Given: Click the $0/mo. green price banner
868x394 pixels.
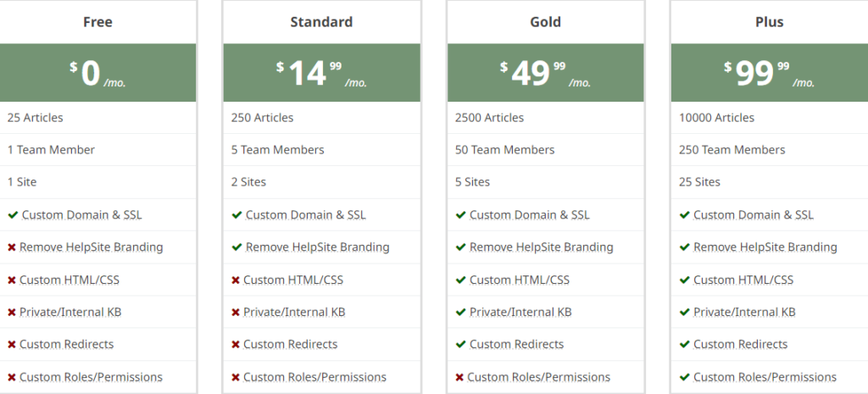Looking at the screenshot, I should pyautogui.click(x=97, y=74).
